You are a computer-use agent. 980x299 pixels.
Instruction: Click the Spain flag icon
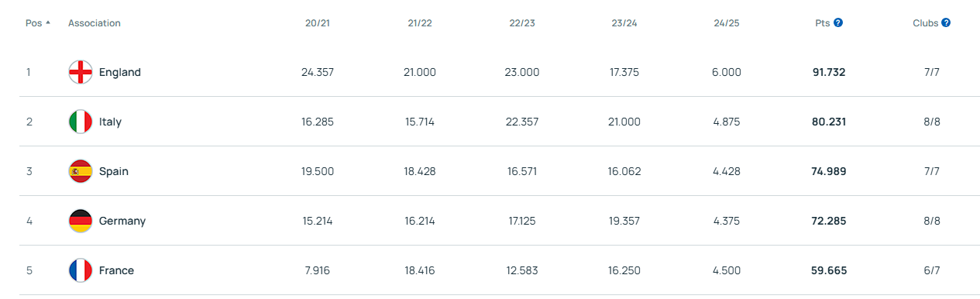81,171
